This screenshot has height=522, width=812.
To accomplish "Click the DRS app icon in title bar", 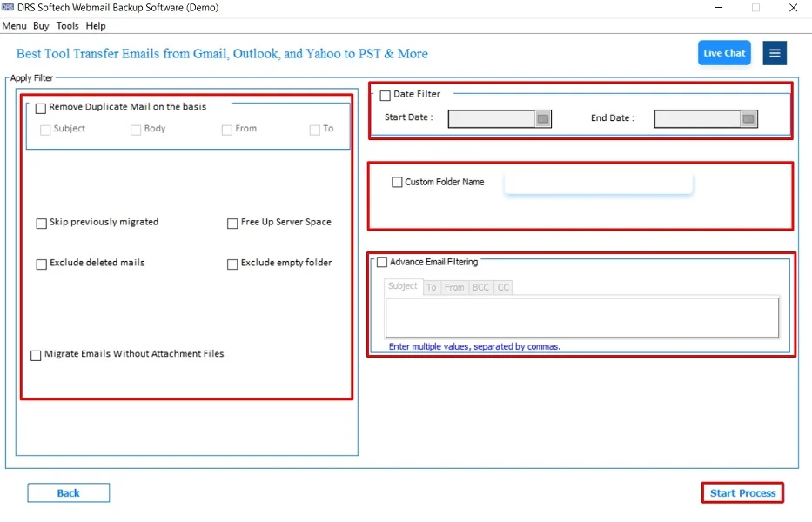I will pyautogui.click(x=9, y=7).
